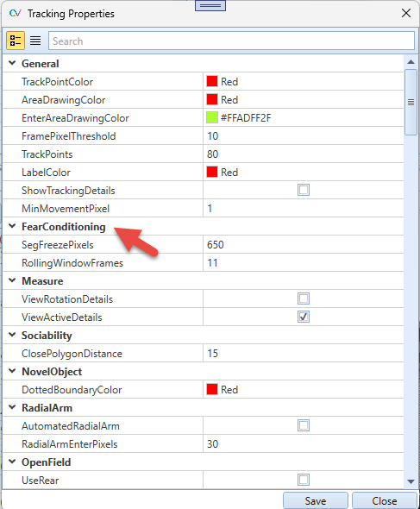420x509 pixels.
Task: Collapse the General category
Action: (x=12, y=63)
